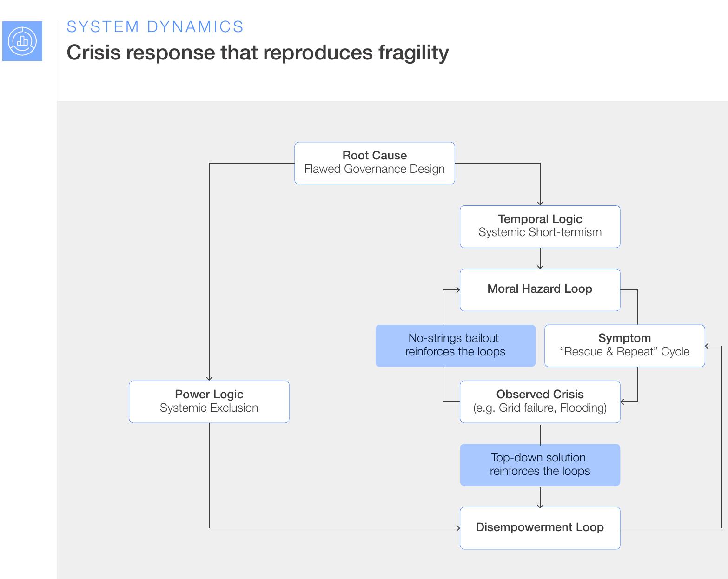Click arrowhead entering Temporal Logic box
This screenshot has height=579, width=728.
(540, 203)
